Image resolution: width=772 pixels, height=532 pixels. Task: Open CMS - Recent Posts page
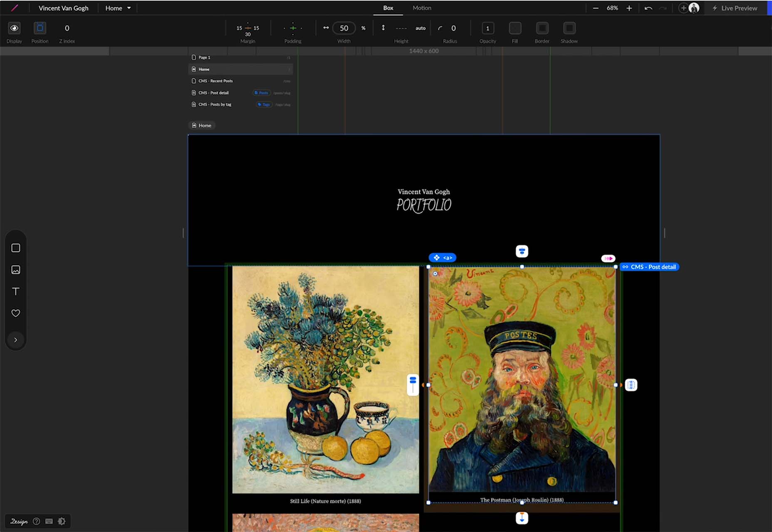(241, 81)
